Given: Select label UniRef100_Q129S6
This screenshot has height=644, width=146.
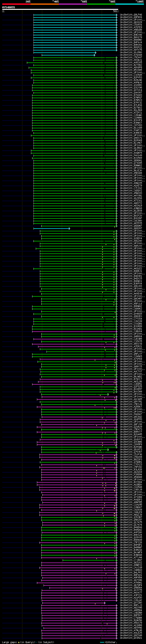Looking at the screenshot, I should point(131,198).
